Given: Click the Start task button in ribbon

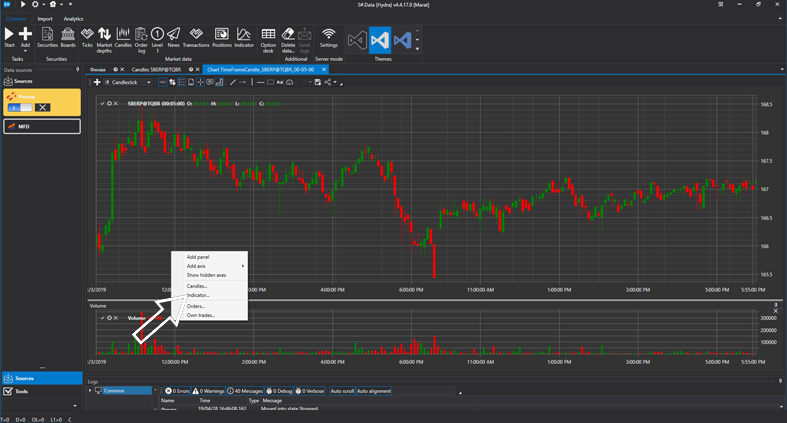Looking at the screenshot, I should click(x=9, y=38).
